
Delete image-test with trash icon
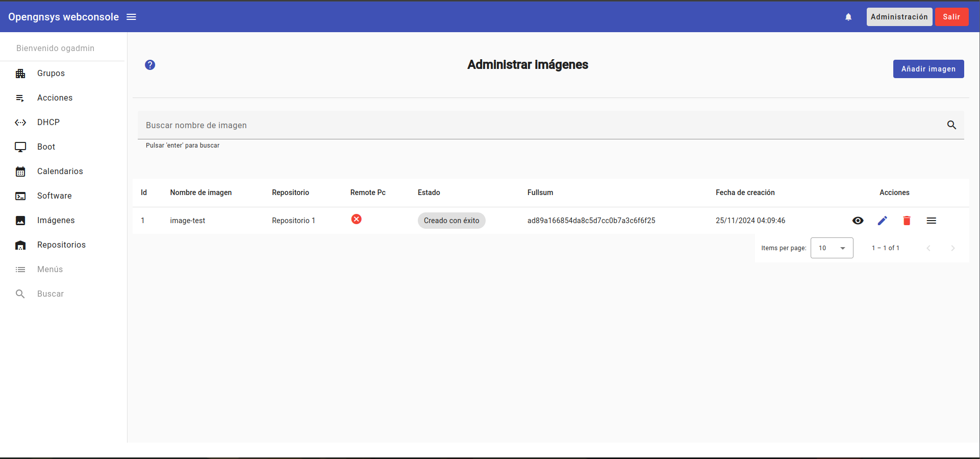coord(907,221)
